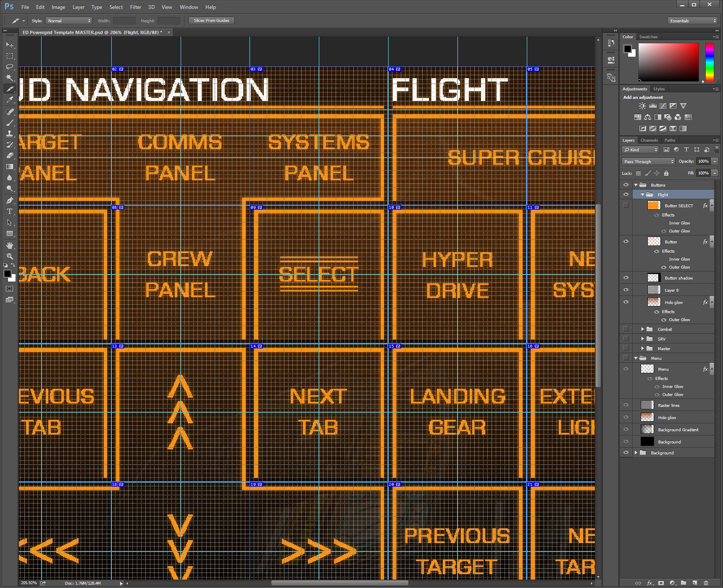Image resolution: width=723 pixels, height=588 pixels.
Task: Open the blend mode Pass Through dropdown
Action: (x=648, y=161)
